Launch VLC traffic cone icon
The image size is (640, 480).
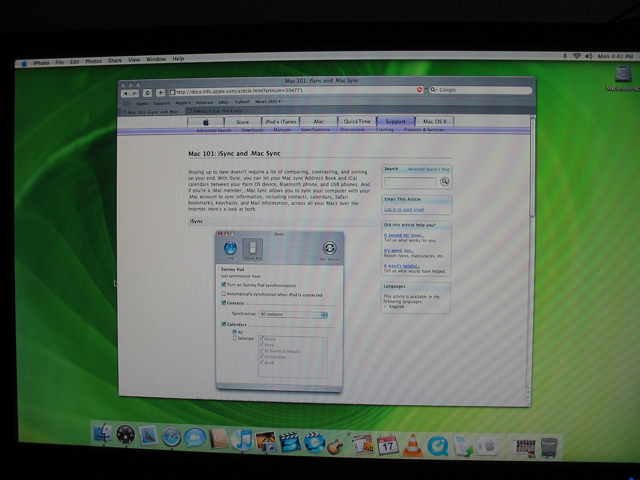(x=413, y=445)
